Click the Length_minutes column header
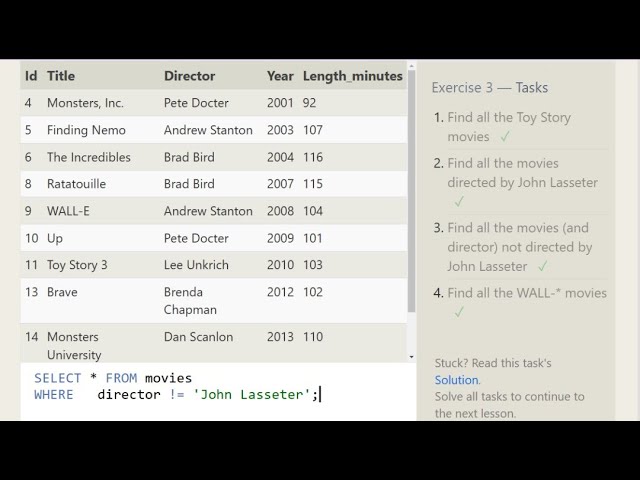This screenshot has width=640, height=480. tap(353, 76)
